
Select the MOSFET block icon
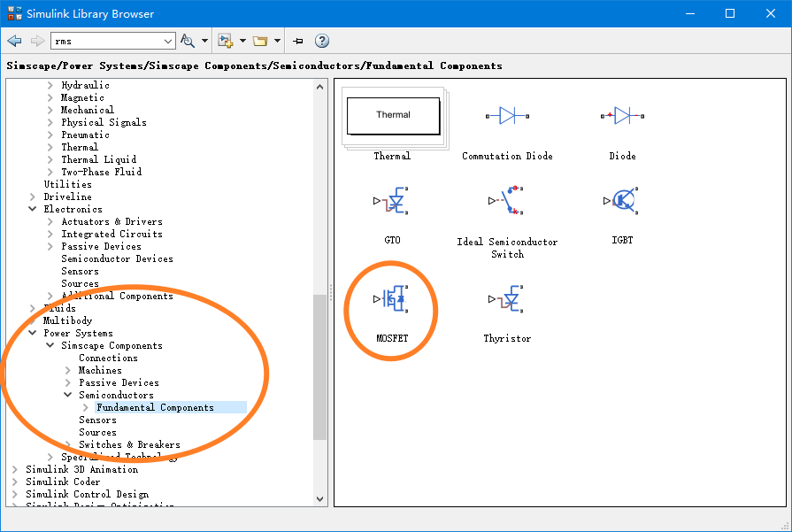pos(391,299)
